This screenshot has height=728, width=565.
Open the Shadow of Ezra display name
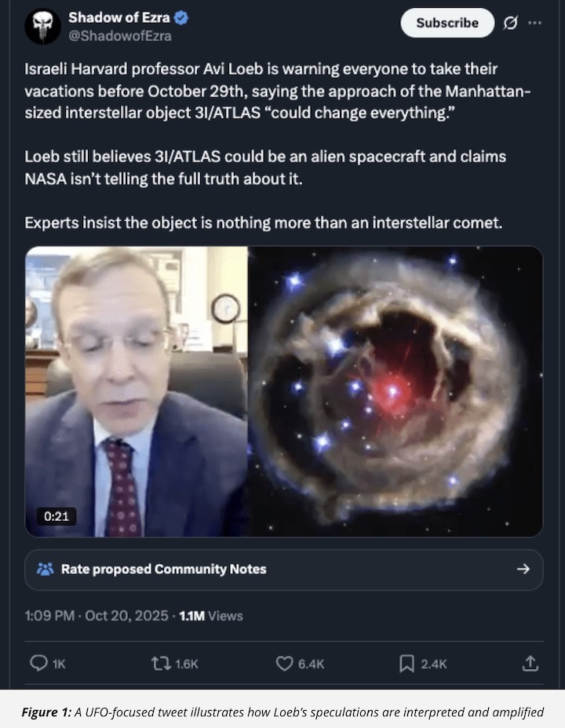click(118, 18)
